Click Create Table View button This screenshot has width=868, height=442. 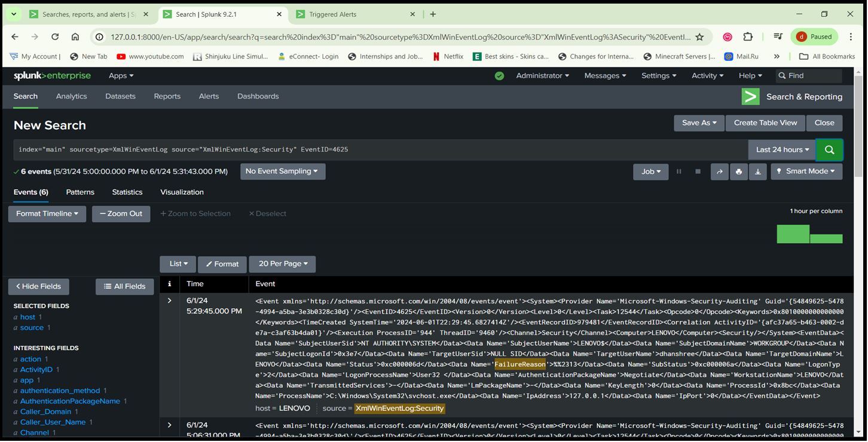[765, 123]
